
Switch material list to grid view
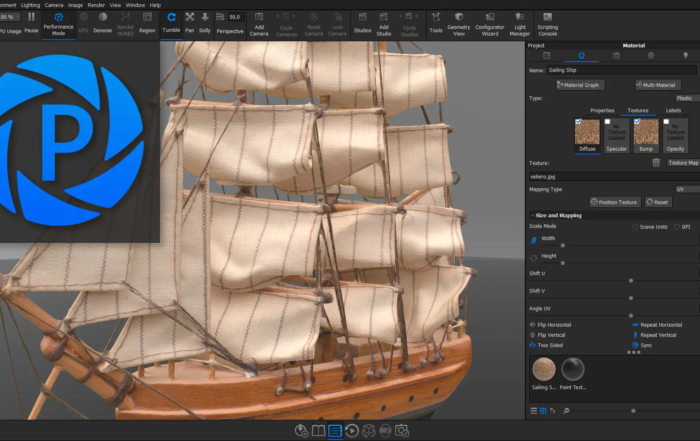tap(543, 411)
